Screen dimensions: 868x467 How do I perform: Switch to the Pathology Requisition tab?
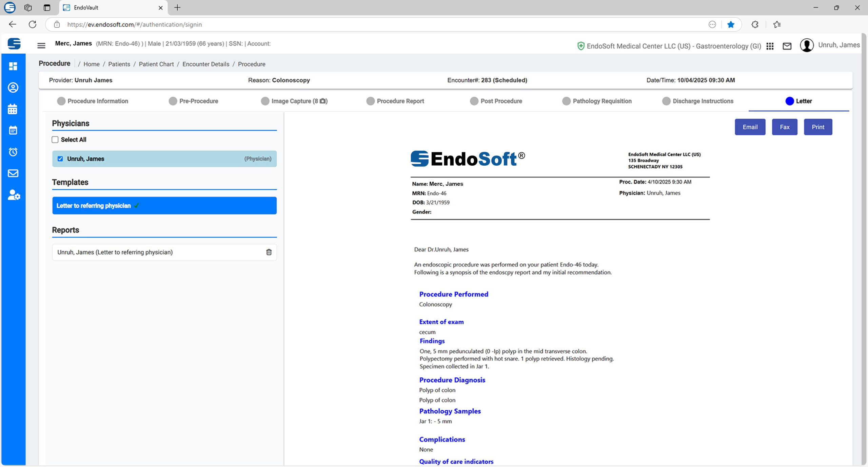601,101
